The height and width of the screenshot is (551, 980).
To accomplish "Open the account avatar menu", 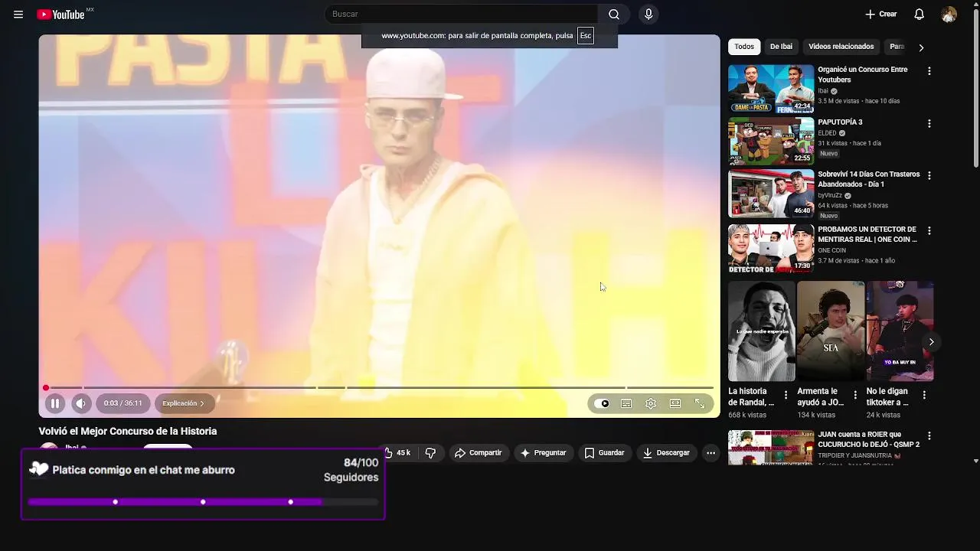I will [x=949, y=15].
